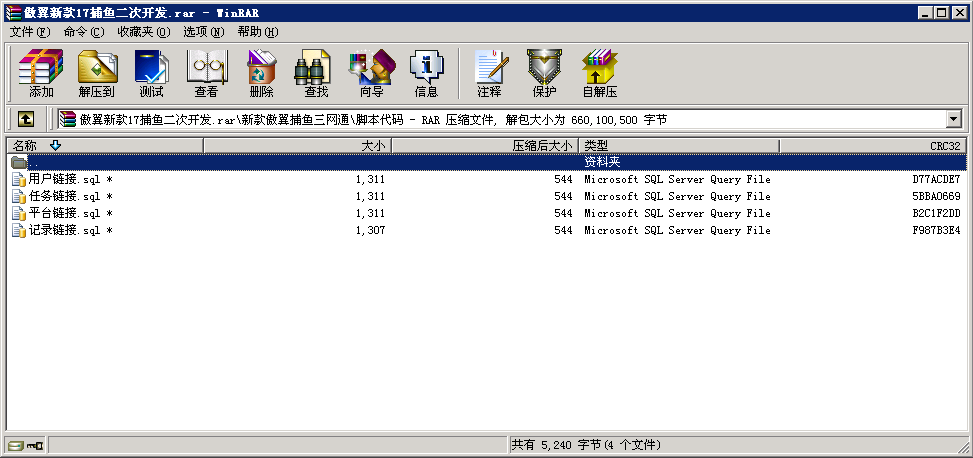Image resolution: width=973 pixels, height=458 pixels.
Task: Open the 文件 (File) menu
Action: pyautogui.click(x=29, y=32)
